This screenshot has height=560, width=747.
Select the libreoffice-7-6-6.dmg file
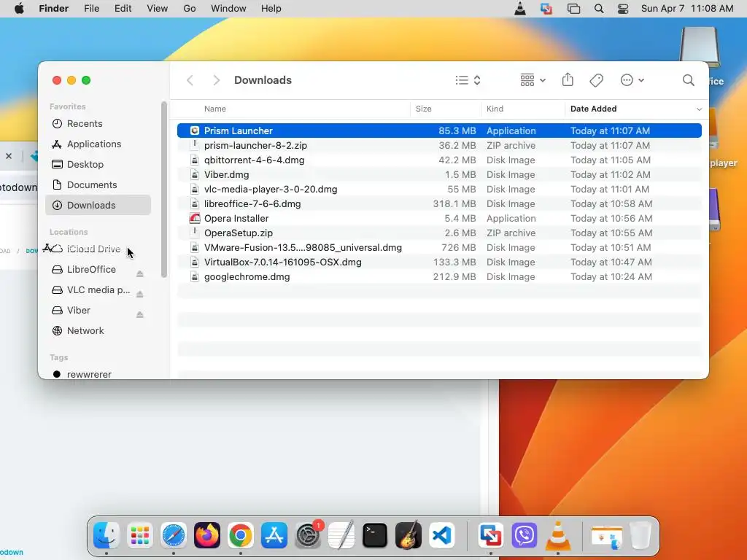pyautogui.click(x=439, y=204)
